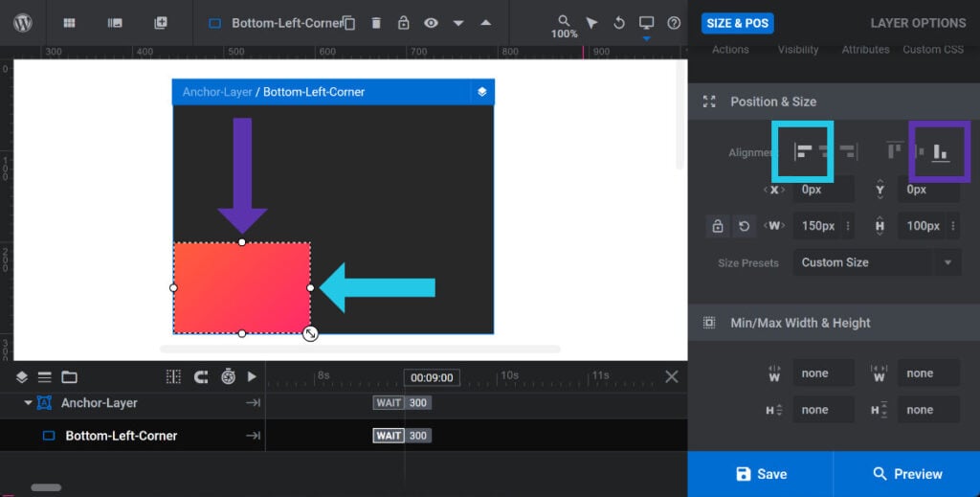Toggle layer visibility eye icon

pos(431,23)
